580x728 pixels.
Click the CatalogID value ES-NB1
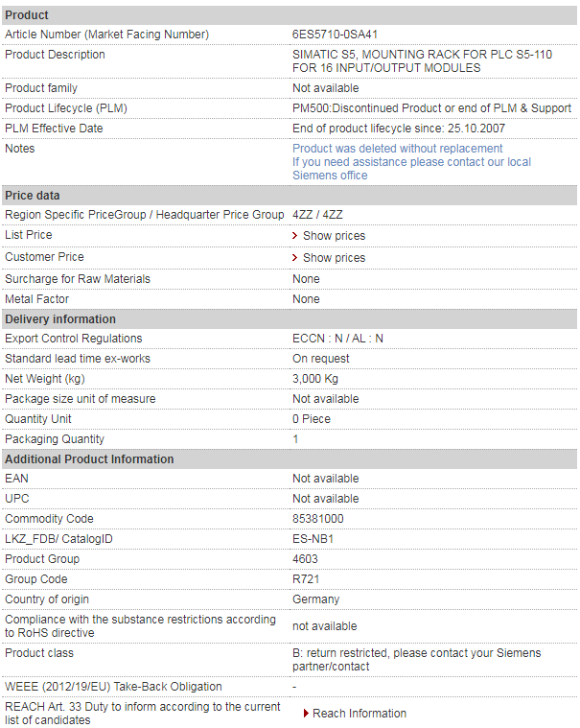[x=313, y=539]
